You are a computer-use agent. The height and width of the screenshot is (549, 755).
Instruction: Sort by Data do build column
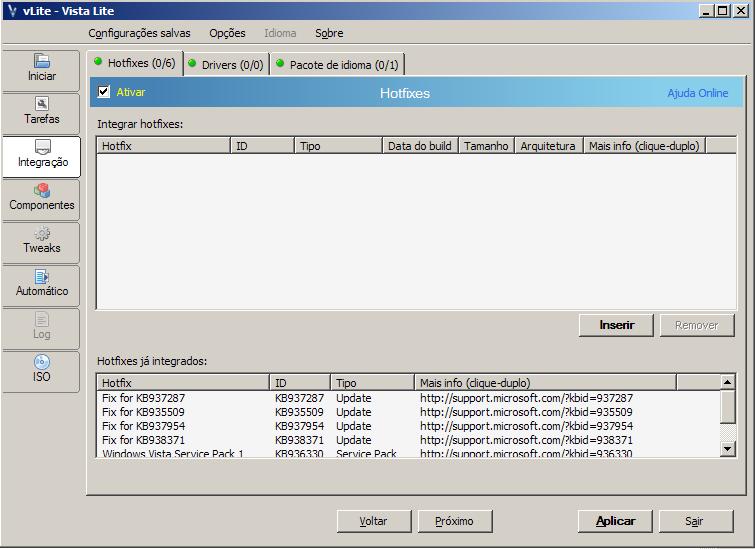point(420,146)
